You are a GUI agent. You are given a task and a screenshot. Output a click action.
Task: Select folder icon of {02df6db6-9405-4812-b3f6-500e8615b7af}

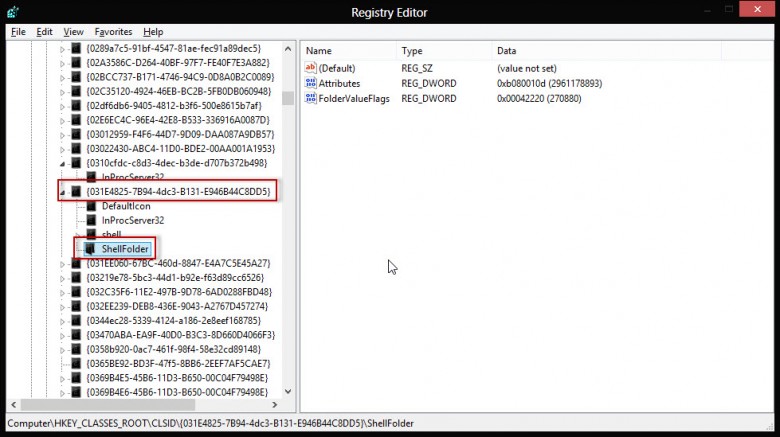point(76,106)
